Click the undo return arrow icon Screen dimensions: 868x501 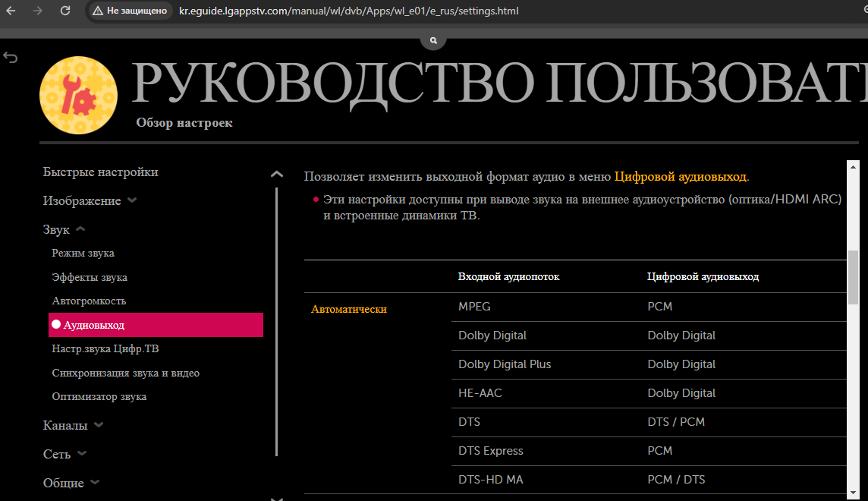11,58
